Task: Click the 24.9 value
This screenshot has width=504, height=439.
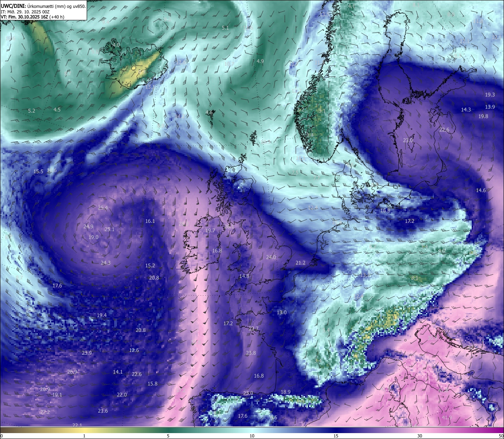Action: [x=88, y=227]
